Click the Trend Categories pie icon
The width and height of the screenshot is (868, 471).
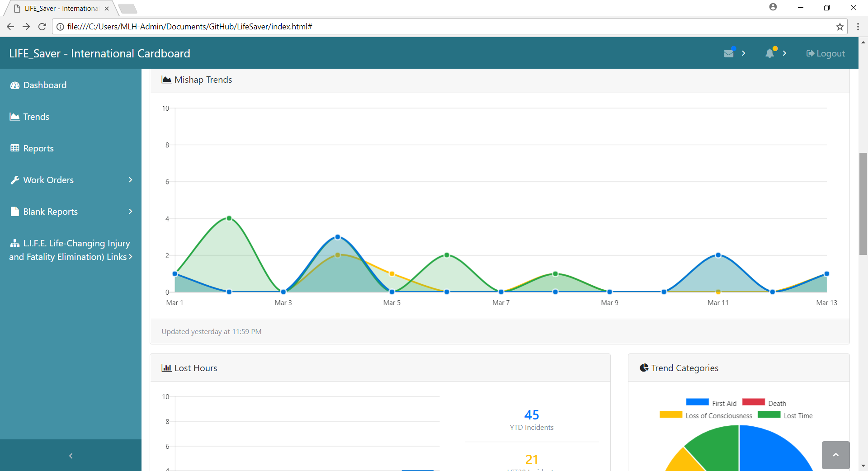[644, 368]
